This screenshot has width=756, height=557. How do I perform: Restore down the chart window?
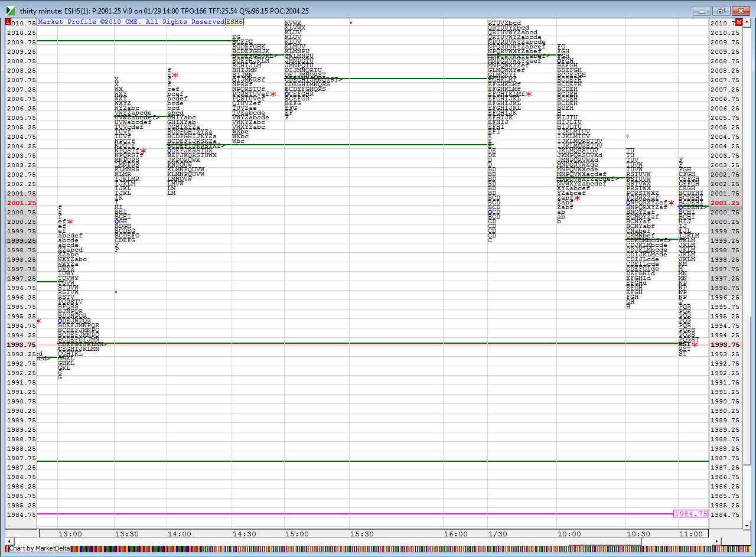click(721, 11)
